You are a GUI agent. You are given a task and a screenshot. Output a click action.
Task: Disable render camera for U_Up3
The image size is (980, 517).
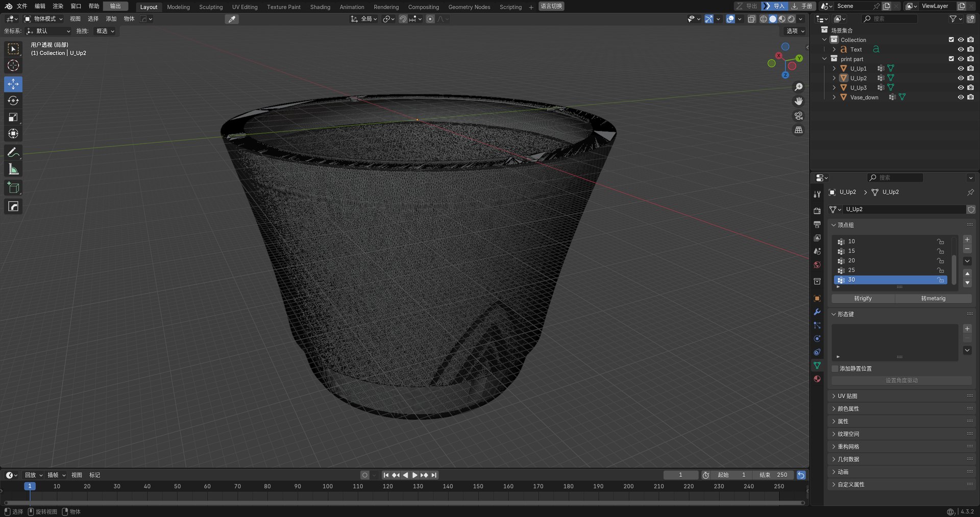(970, 88)
